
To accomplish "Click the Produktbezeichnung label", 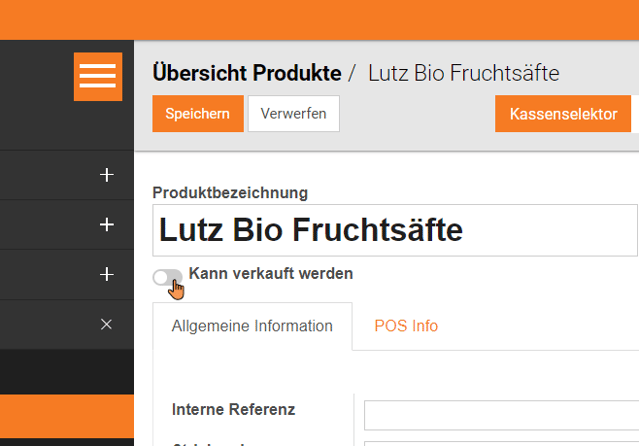I will pyautogui.click(x=230, y=192).
